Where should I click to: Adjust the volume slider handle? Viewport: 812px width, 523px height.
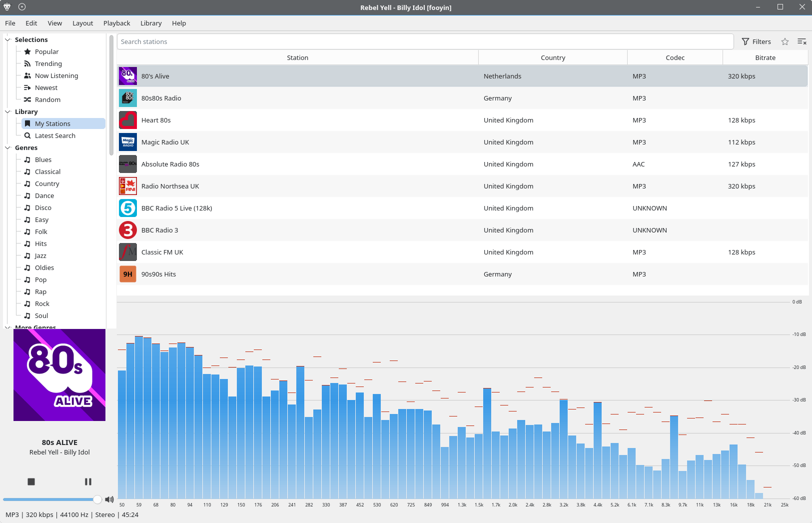click(x=97, y=499)
